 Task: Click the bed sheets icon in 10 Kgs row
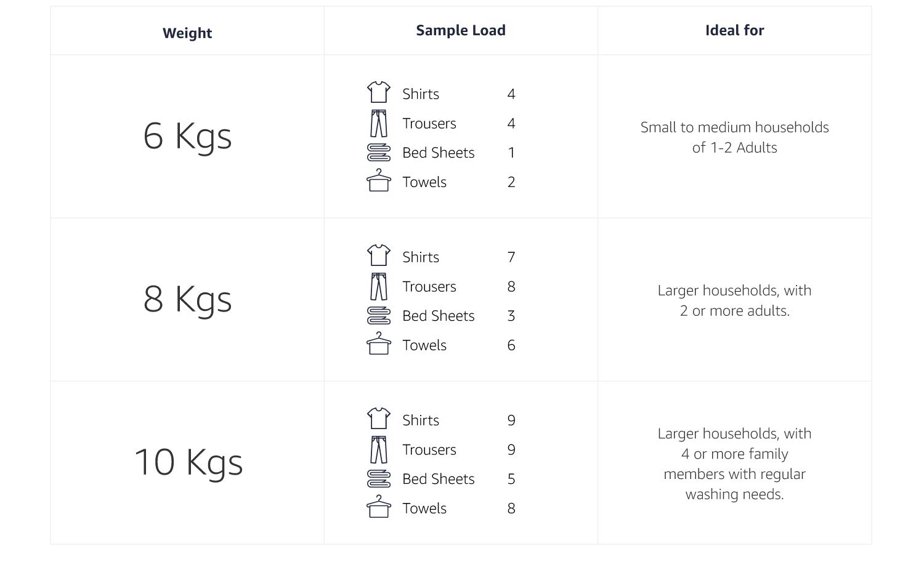pos(378,479)
